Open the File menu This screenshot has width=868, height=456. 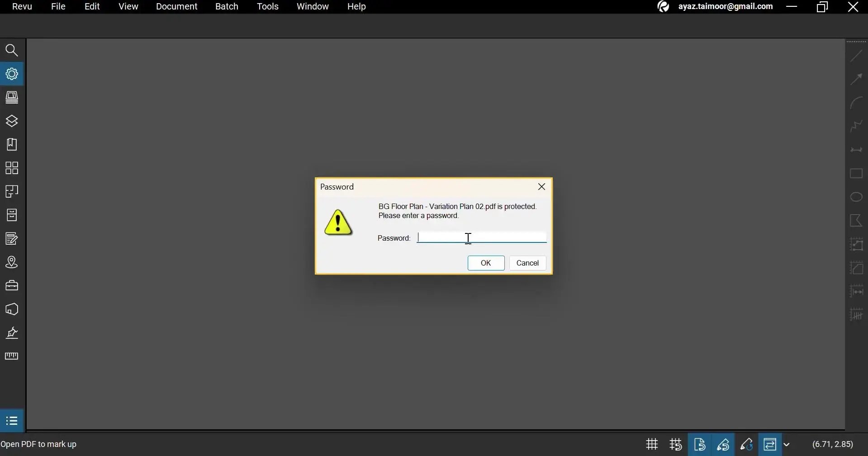[x=58, y=6]
